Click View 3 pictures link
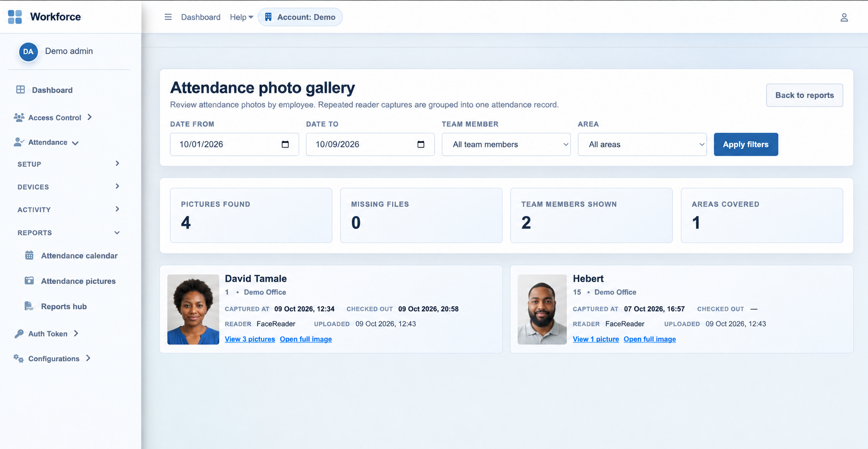 (250, 339)
